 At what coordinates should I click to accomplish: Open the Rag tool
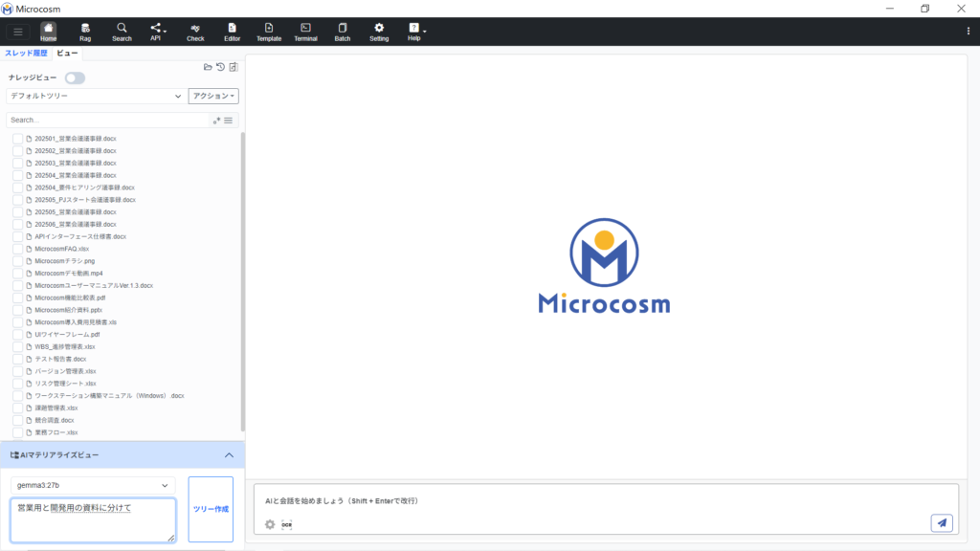coord(85,32)
